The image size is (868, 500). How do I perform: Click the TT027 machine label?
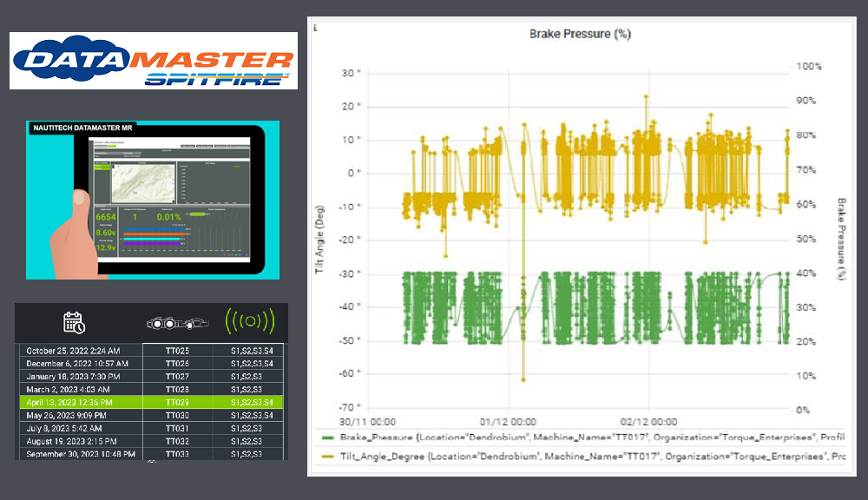(x=177, y=377)
